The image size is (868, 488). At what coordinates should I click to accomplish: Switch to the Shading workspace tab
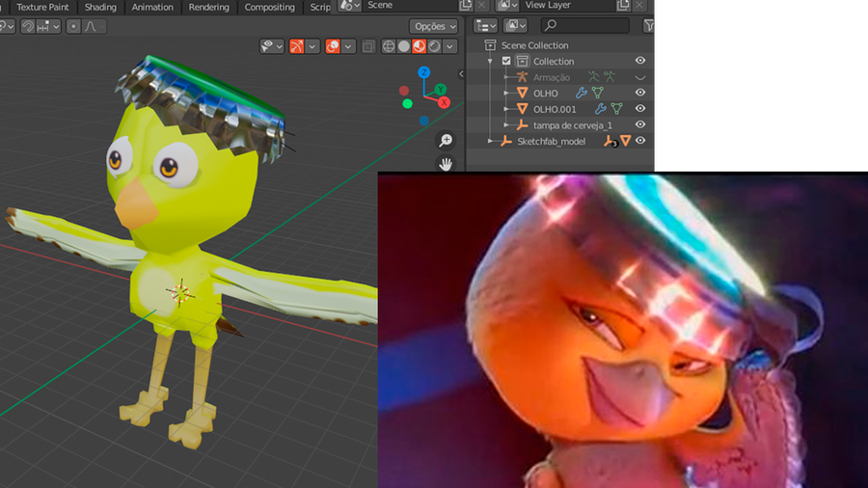pos(100,7)
